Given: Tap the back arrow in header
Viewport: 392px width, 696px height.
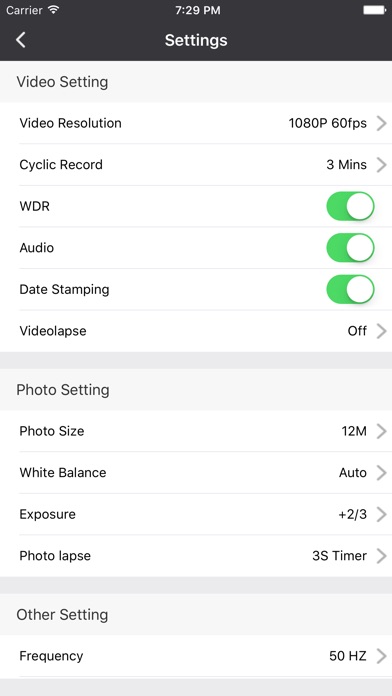Looking at the screenshot, I should coord(20,40).
